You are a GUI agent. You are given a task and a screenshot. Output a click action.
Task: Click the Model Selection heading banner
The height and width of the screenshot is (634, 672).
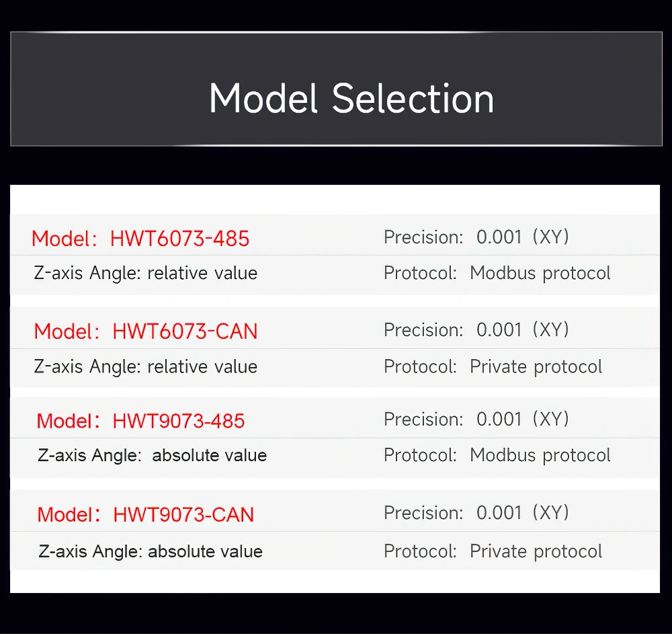pyautogui.click(x=336, y=89)
